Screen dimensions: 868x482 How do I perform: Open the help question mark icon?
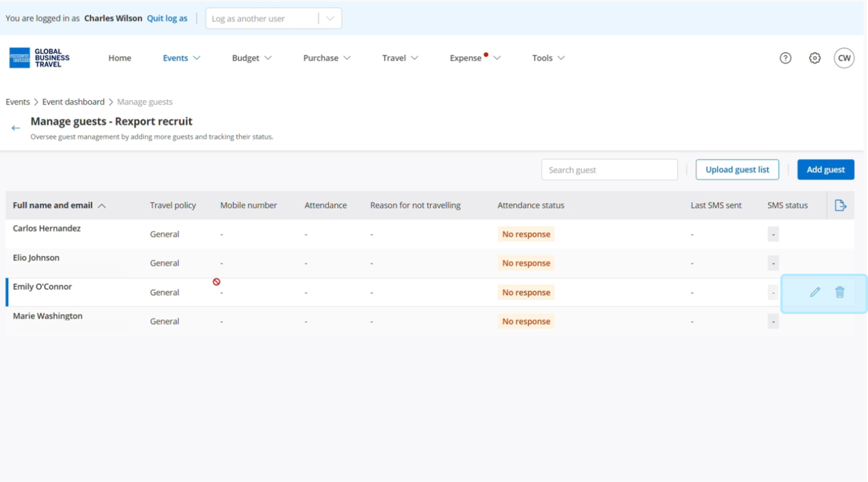click(785, 58)
